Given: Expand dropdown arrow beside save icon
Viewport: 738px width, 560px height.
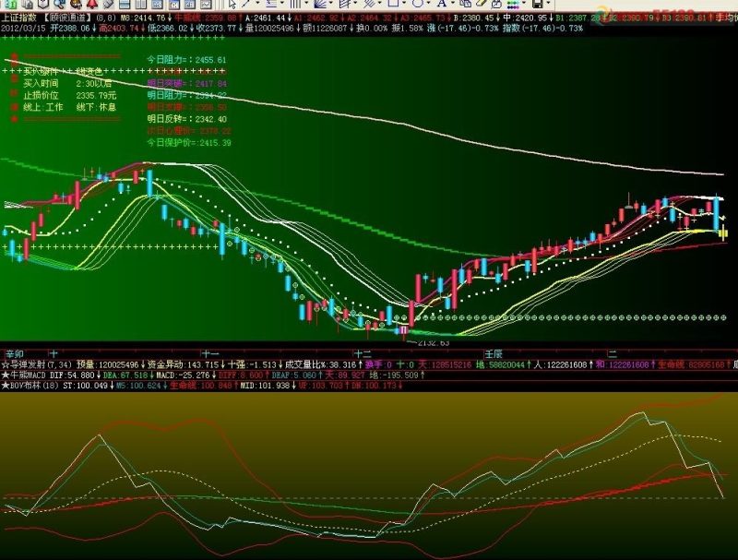Looking at the screenshot, I should tap(548, 3).
